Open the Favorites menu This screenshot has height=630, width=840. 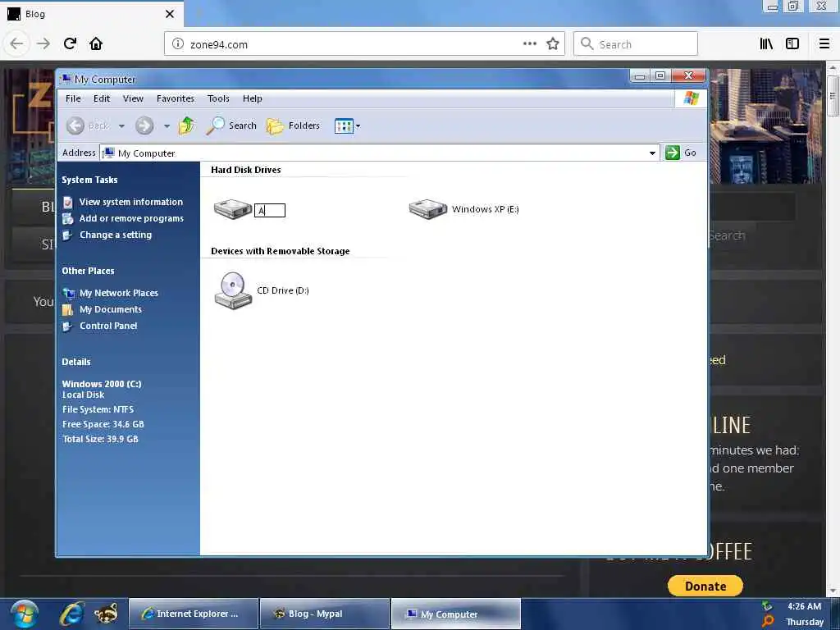pyautogui.click(x=176, y=98)
